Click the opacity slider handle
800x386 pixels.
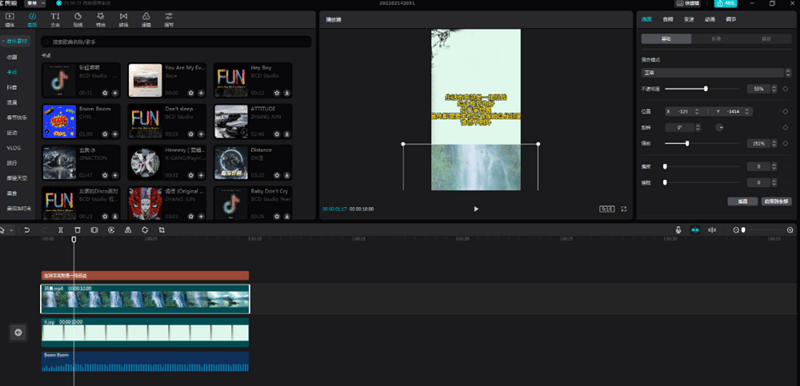(x=706, y=89)
